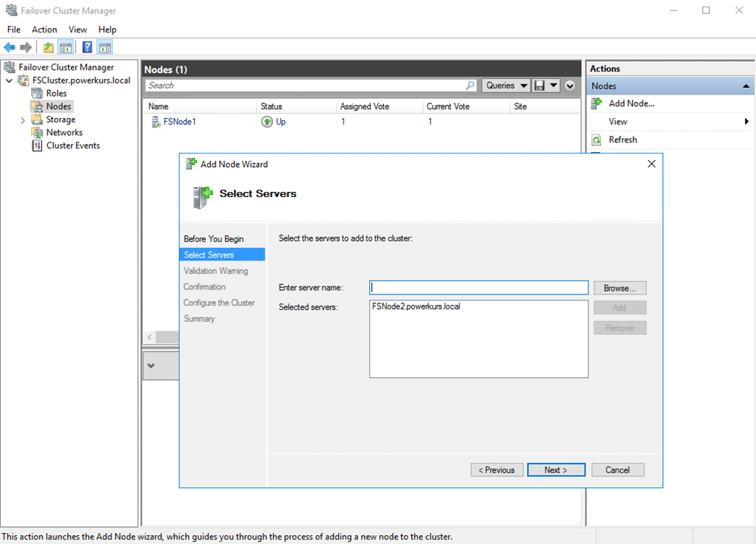This screenshot has width=756, height=544.
Task: Click the Refresh action in Actions pane
Action: click(x=623, y=140)
